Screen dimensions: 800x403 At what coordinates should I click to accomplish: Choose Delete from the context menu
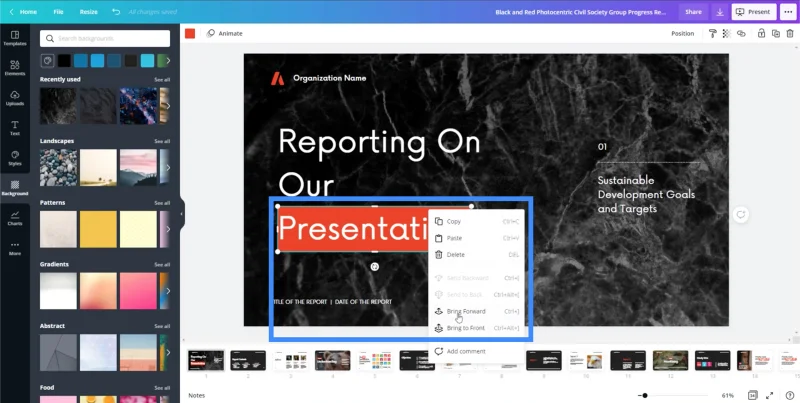coord(477,255)
